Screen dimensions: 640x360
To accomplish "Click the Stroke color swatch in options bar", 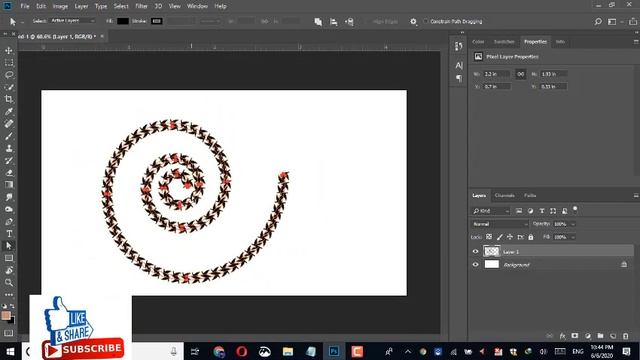I will point(157,21).
